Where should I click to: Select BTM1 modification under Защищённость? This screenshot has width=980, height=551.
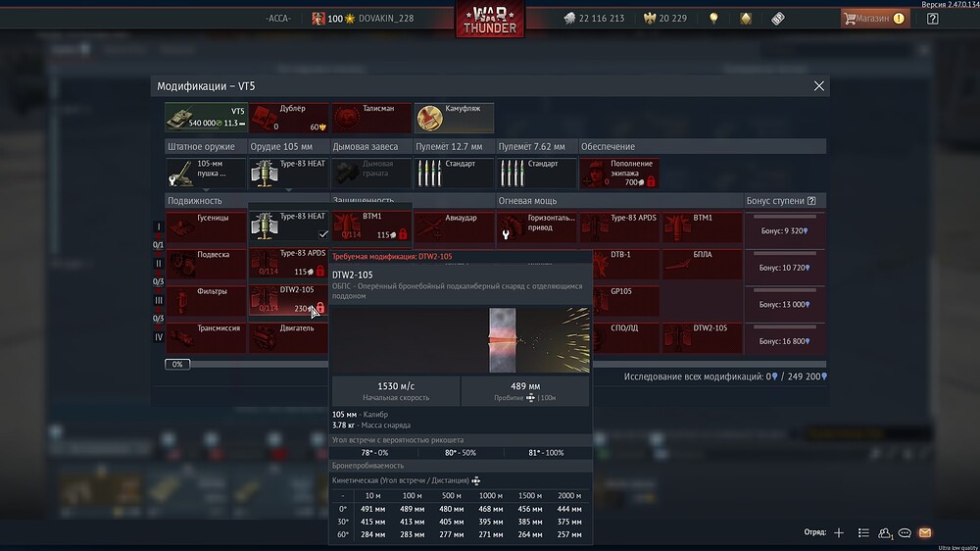point(371,225)
